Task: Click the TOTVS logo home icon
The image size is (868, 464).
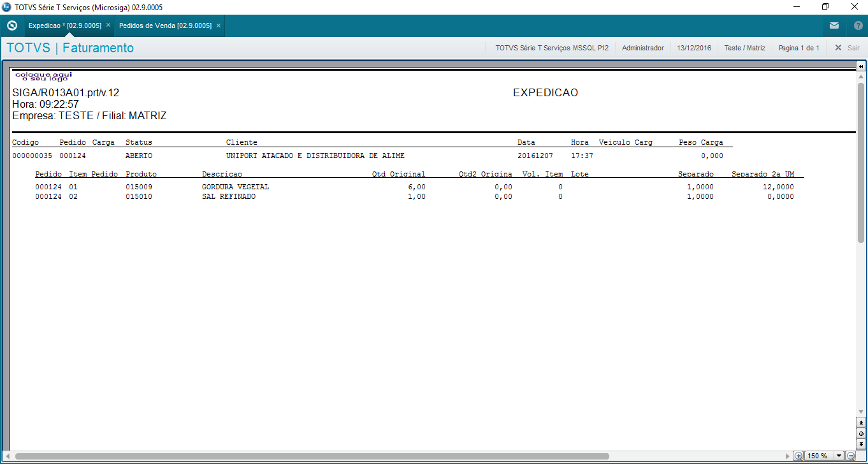Action: click(11, 25)
